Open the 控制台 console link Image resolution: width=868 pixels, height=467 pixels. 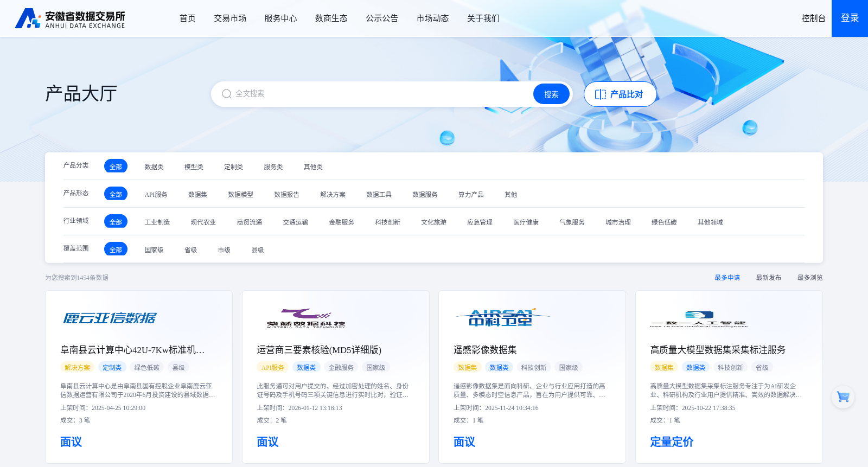coord(813,18)
